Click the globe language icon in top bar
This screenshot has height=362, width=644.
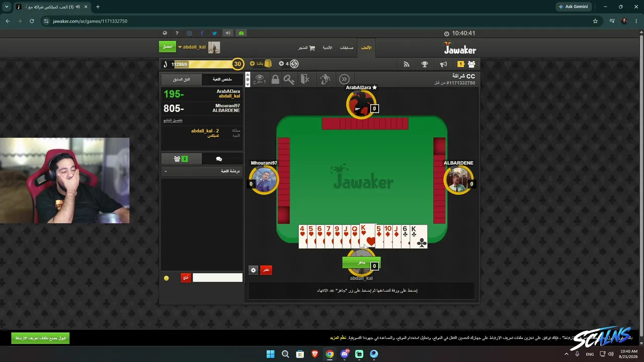[165, 33]
